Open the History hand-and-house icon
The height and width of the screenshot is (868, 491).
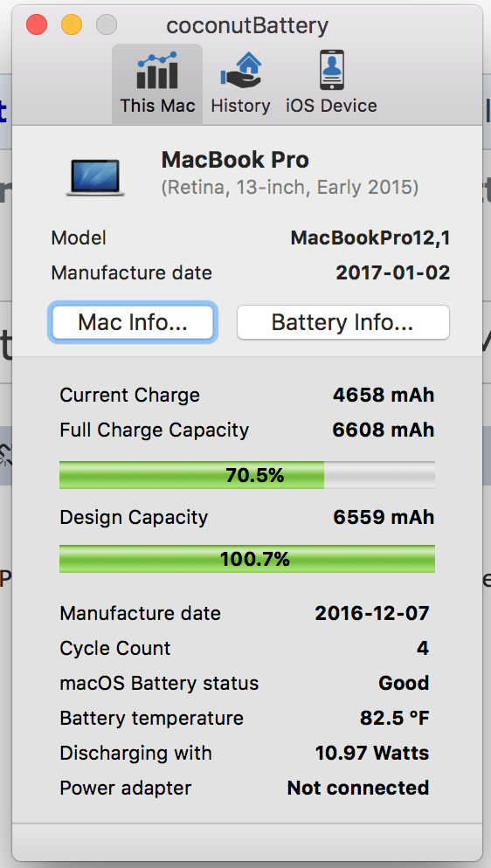241,71
